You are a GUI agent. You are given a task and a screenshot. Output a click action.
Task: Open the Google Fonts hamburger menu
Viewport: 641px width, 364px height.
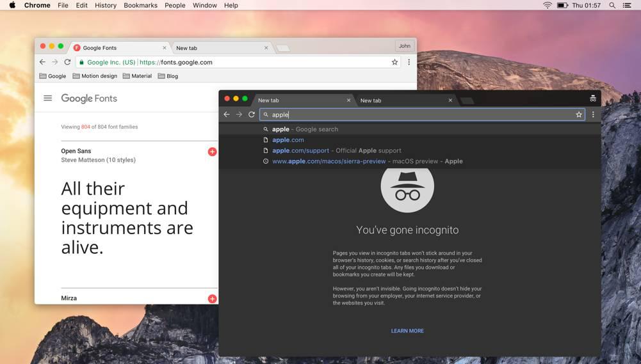tap(48, 98)
